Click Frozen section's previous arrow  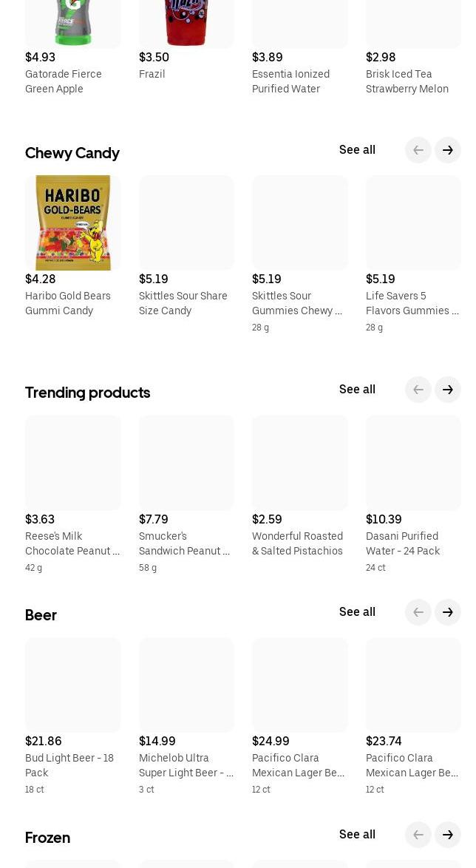pyautogui.click(x=418, y=835)
